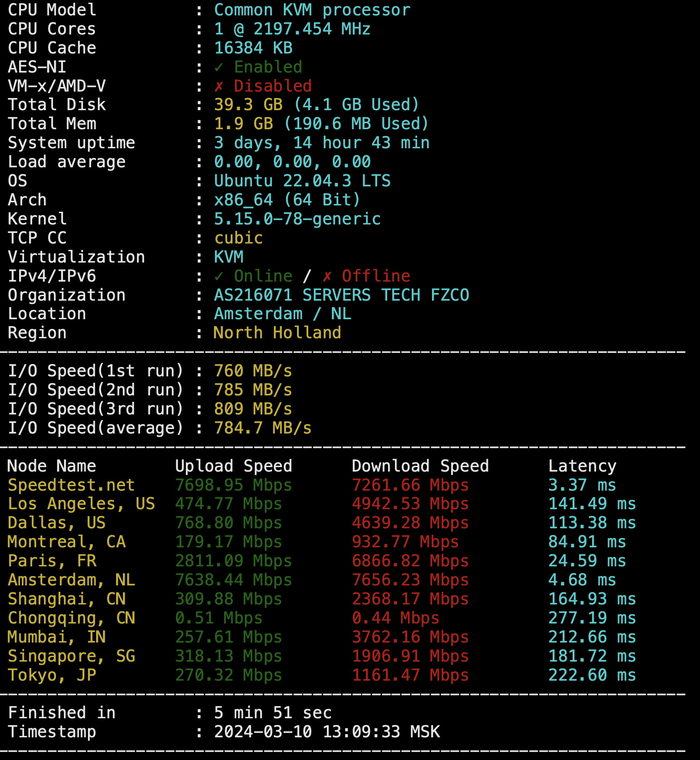Click the I/O average 784.7 MB/s value
The width and height of the screenshot is (700, 760).
pos(262,428)
